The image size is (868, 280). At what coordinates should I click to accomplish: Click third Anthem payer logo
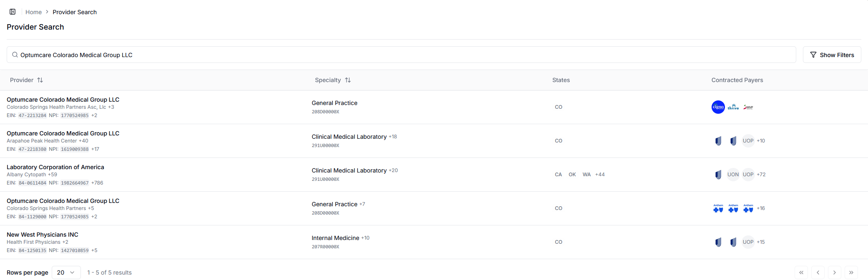(x=748, y=208)
